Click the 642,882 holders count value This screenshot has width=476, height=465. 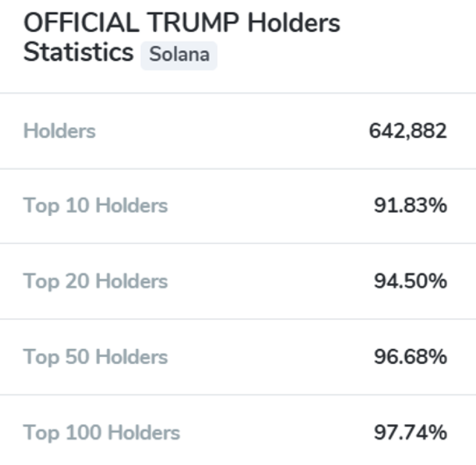pos(408,131)
